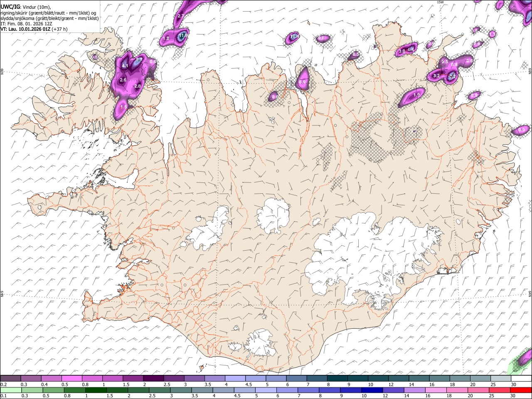Select the bright pink 0.5–0.8 swatch in upper legend
The height and width of the screenshot is (399, 532).
click(x=71, y=379)
